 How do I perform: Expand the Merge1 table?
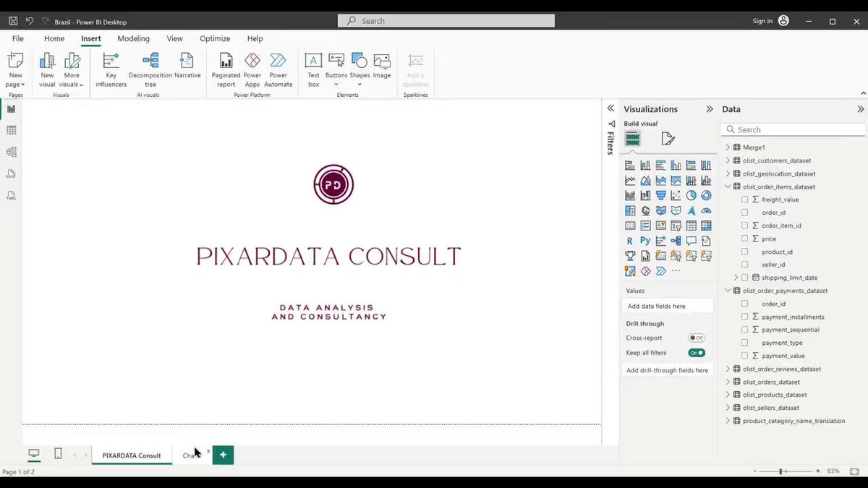pyautogui.click(x=728, y=147)
